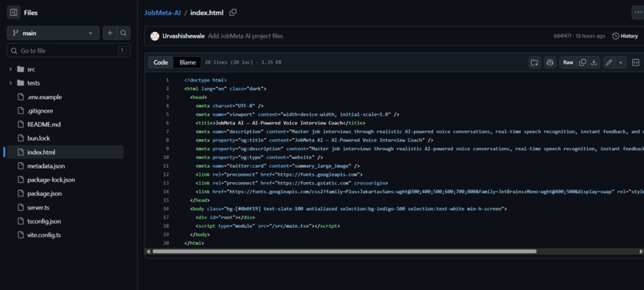
Task: Focus the Go to file search field
Action: tap(69, 50)
